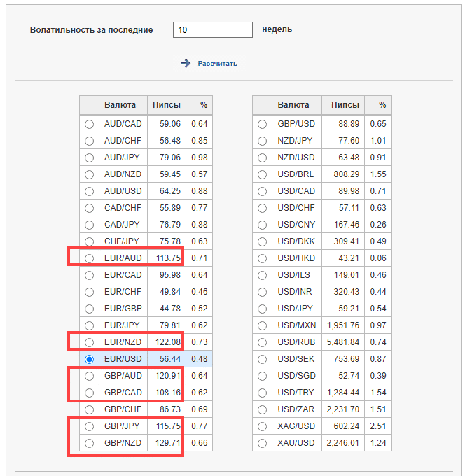
Task: Click the arrow icon beside Рассчитать
Action: coord(186,63)
